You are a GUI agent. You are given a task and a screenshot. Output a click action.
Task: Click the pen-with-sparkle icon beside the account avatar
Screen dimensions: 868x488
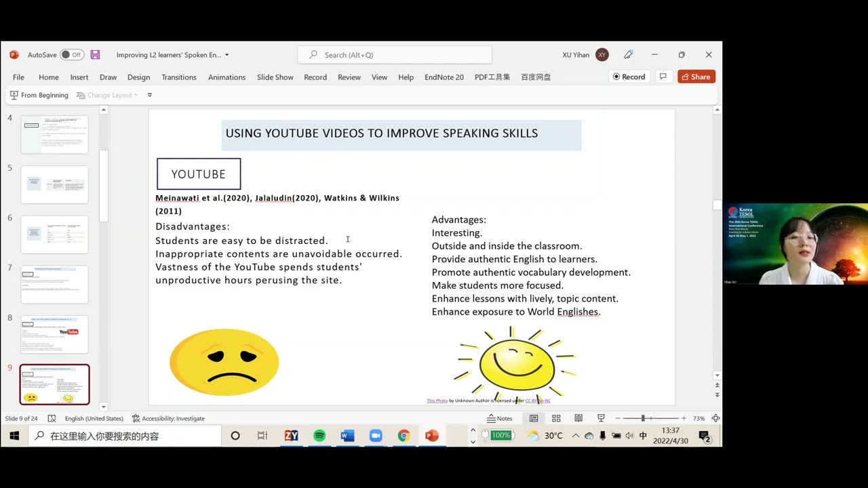click(629, 55)
